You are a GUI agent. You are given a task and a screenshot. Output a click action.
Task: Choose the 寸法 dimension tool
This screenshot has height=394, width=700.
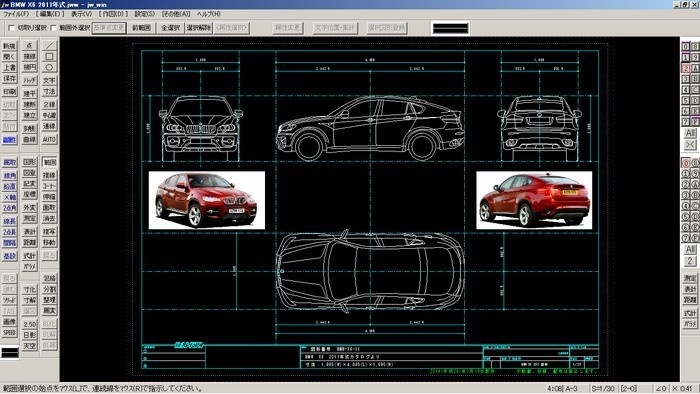tap(49, 91)
